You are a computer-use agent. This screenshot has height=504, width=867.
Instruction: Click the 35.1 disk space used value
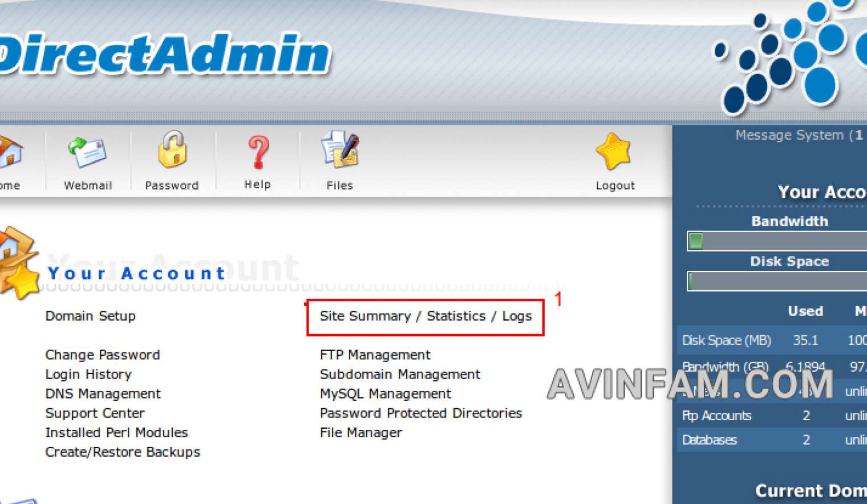tap(805, 340)
